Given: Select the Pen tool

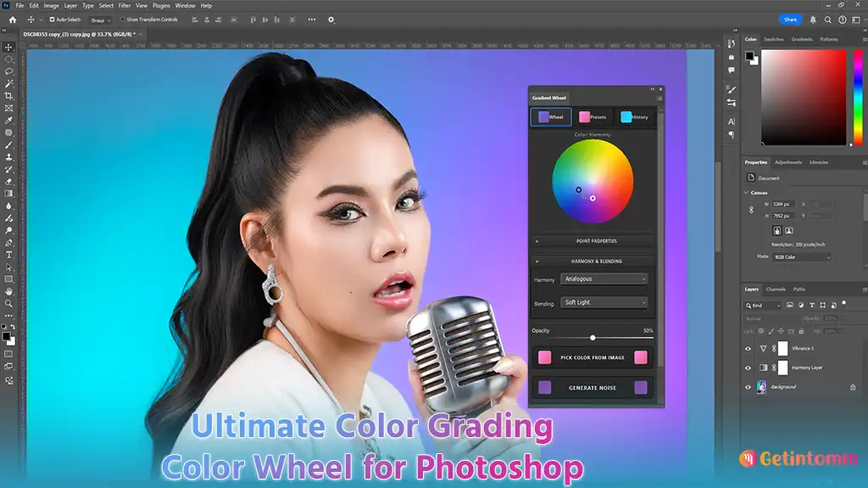Looking at the screenshot, I should pyautogui.click(x=8, y=242).
